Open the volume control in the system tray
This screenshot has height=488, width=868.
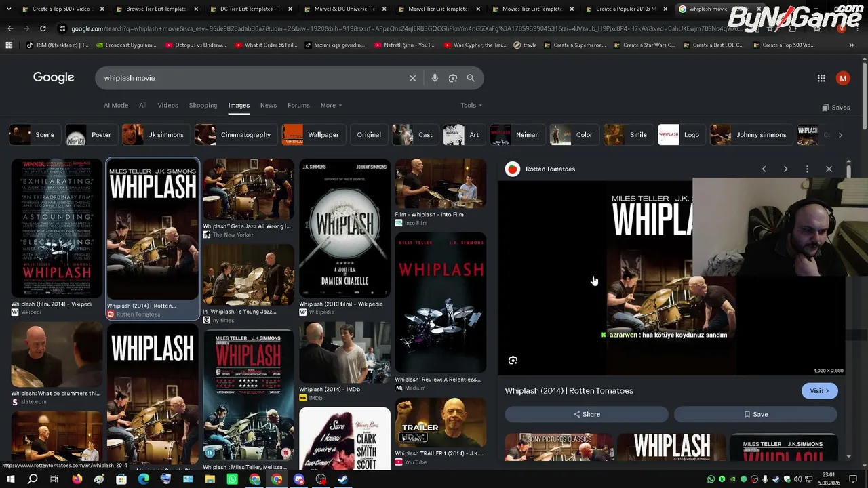tap(797, 479)
